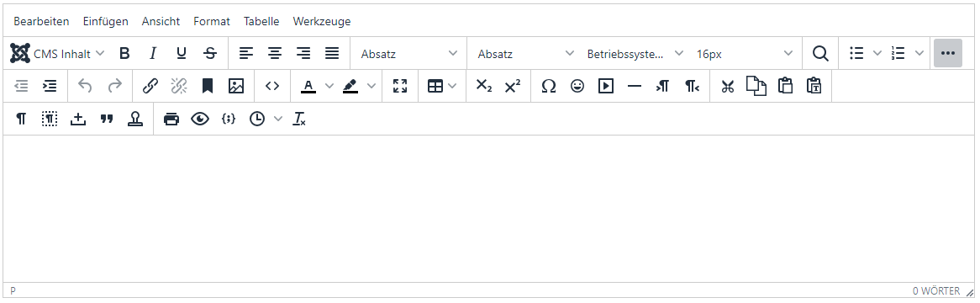Expand numbered list style options
Screen dimensions: 980x303
[919, 54]
